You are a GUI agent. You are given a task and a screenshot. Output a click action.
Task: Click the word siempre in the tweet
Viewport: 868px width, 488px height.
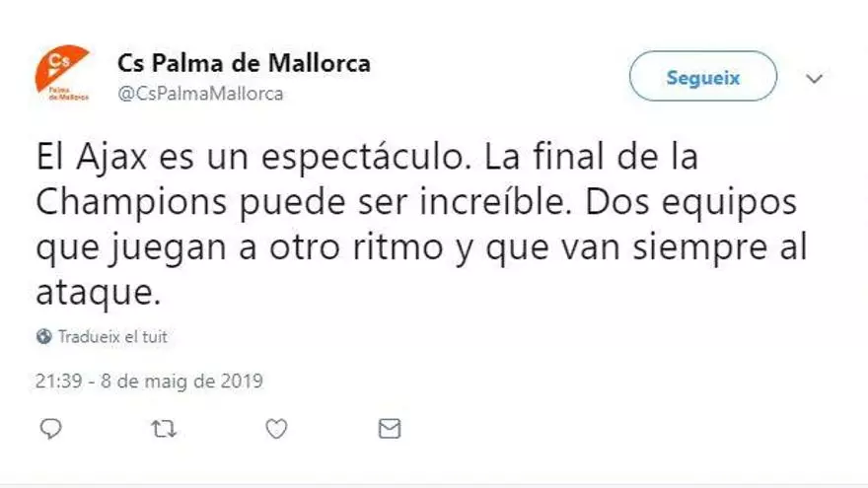pyautogui.click(x=698, y=247)
